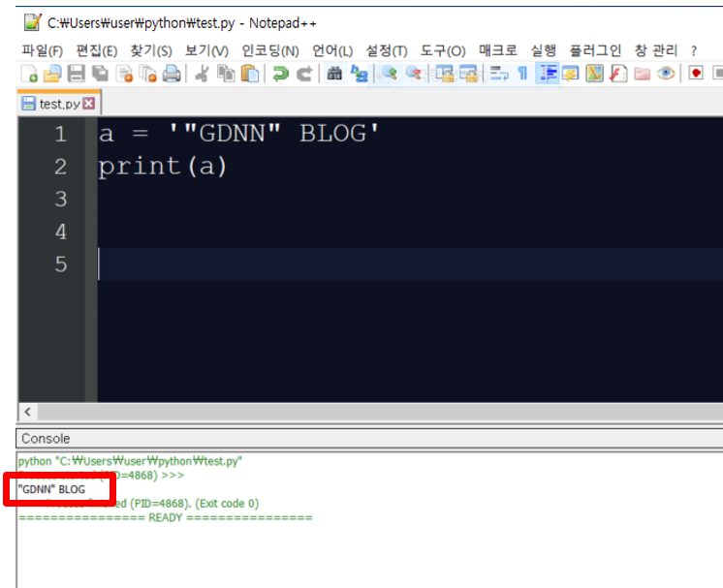Image resolution: width=723 pixels, height=588 pixels.
Task: Paste clipboard using the paste icon
Action: click(x=250, y=74)
